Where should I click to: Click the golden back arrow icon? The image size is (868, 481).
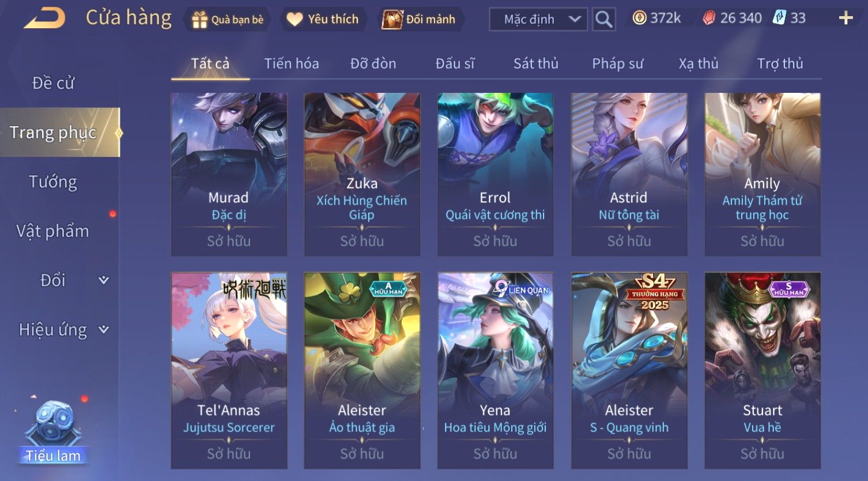[x=44, y=18]
